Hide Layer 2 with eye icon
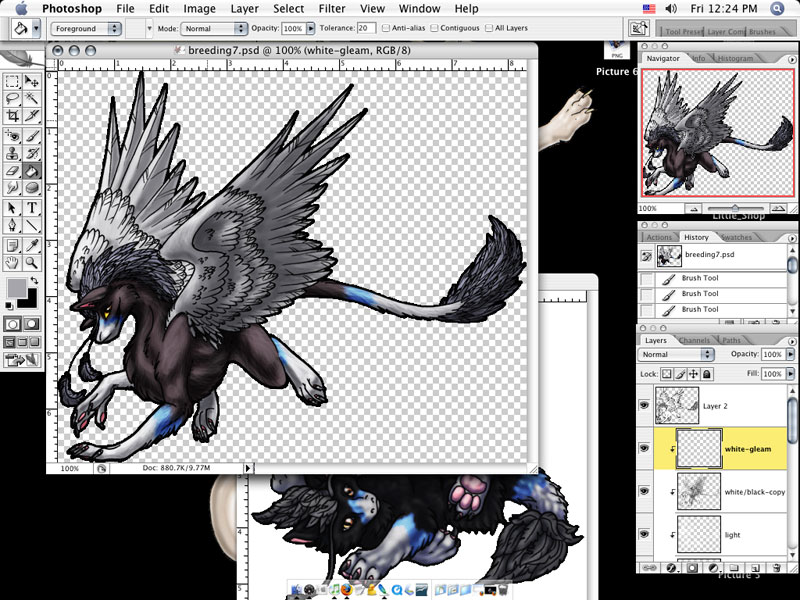Image resolution: width=800 pixels, height=600 pixels. tap(644, 405)
